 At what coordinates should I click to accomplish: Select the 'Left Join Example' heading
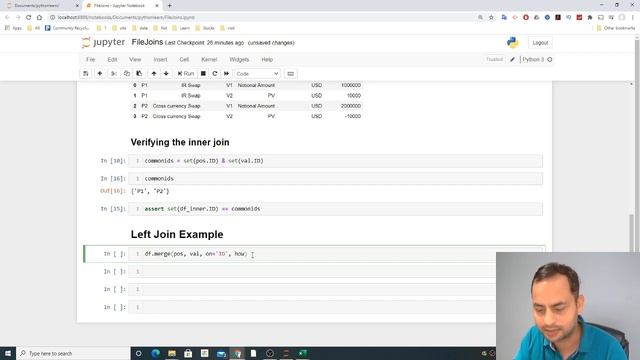click(177, 234)
